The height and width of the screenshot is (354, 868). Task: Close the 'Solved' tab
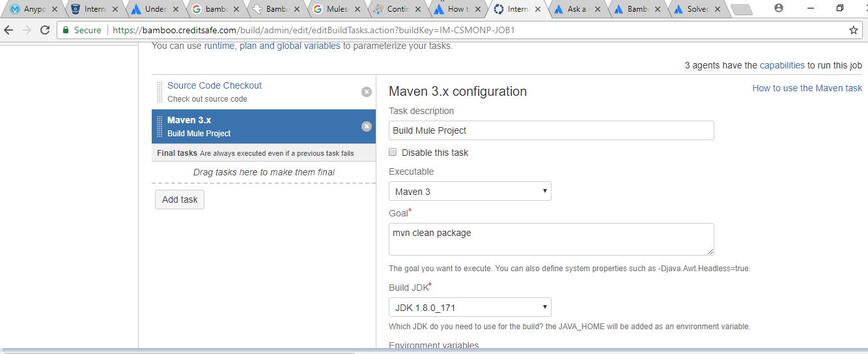tap(718, 9)
